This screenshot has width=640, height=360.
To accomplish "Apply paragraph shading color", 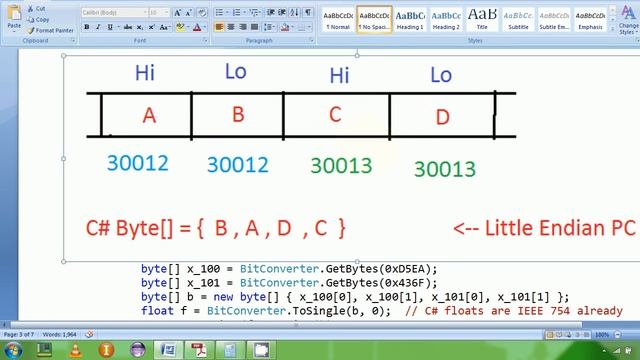I will point(285,27).
